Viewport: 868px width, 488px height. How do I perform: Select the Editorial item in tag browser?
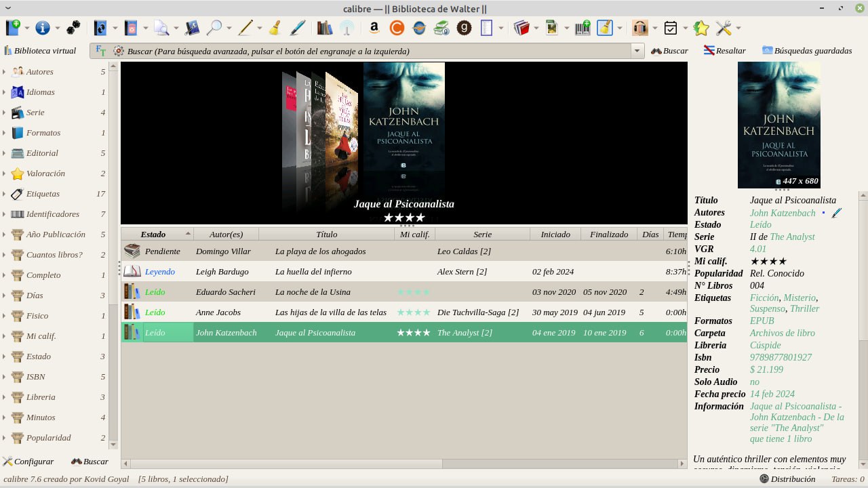point(42,153)
